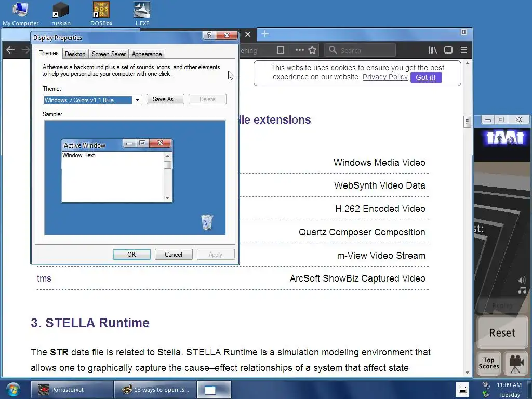Close the current browser tab

248,34
